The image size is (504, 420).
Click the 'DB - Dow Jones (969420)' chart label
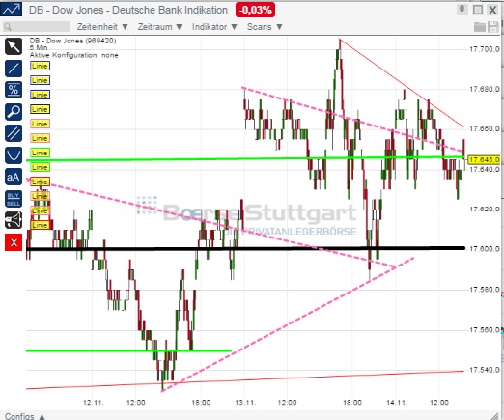73,41
